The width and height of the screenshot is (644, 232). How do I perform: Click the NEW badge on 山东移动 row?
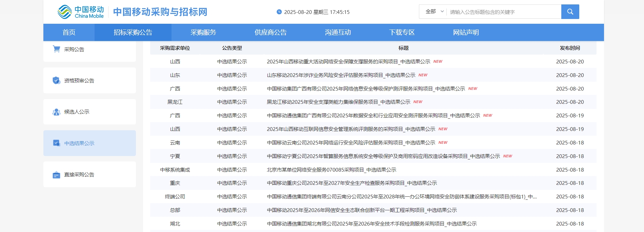(423, 75)
